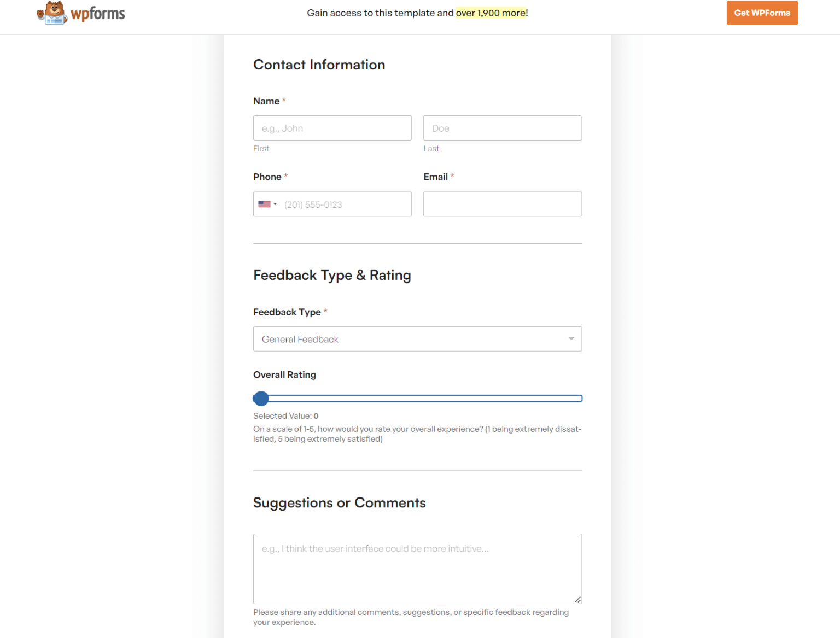Click the wpforms logo text in header
This screenshot has height=638, width=840.
pyautogui.click(x=97, y=13)
